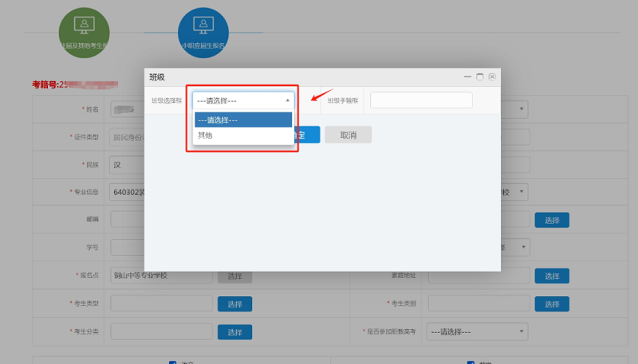The height and width of the screenshot is (364, 638).
Task: Click 选择 button beside 考生分类
Action: pyautogui.click(x=234, y=331)
